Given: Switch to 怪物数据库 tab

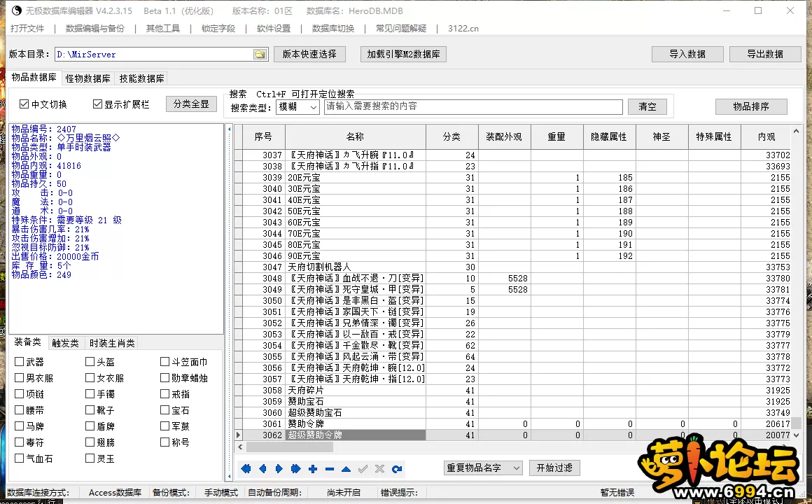Looking at the screenshot, I should [x=87, y=78].
